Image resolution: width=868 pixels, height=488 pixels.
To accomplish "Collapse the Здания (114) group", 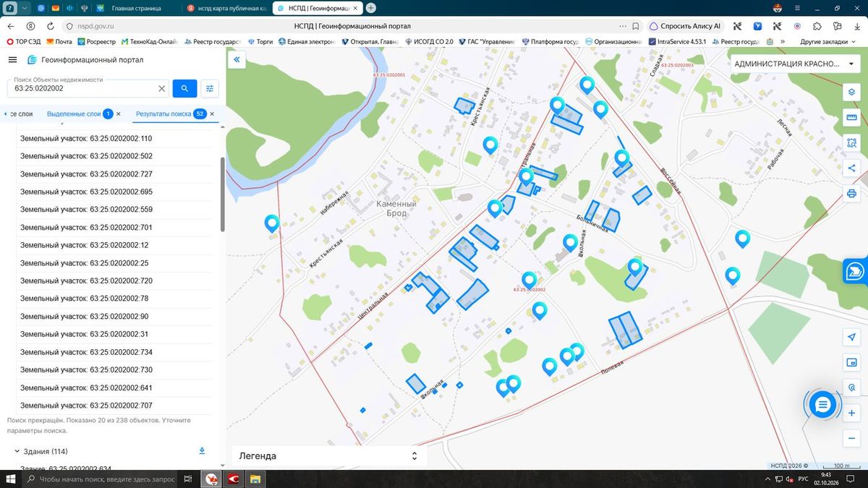I will 17,451.
